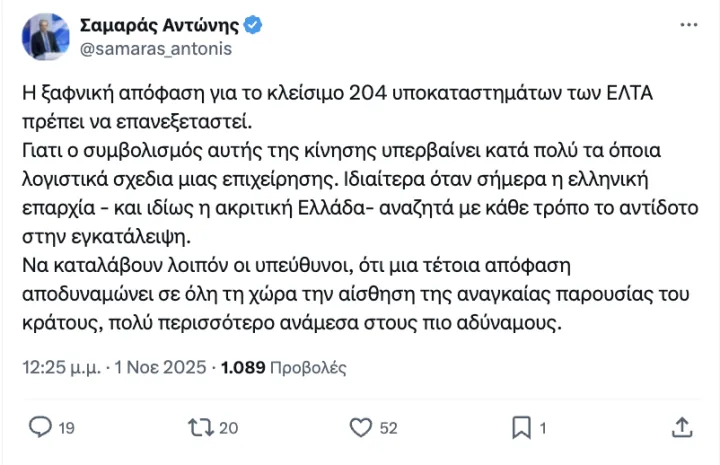
Task: Click the like count 52
Action: pos(388,428)
